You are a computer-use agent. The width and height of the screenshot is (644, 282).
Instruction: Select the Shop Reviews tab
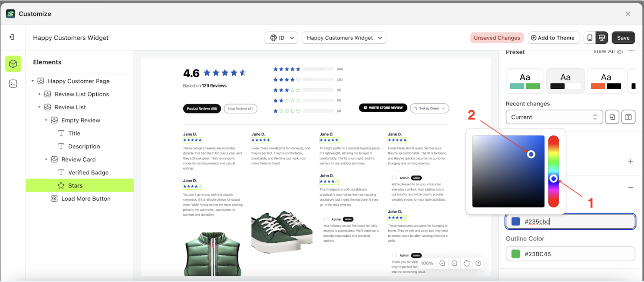(240, 109)
